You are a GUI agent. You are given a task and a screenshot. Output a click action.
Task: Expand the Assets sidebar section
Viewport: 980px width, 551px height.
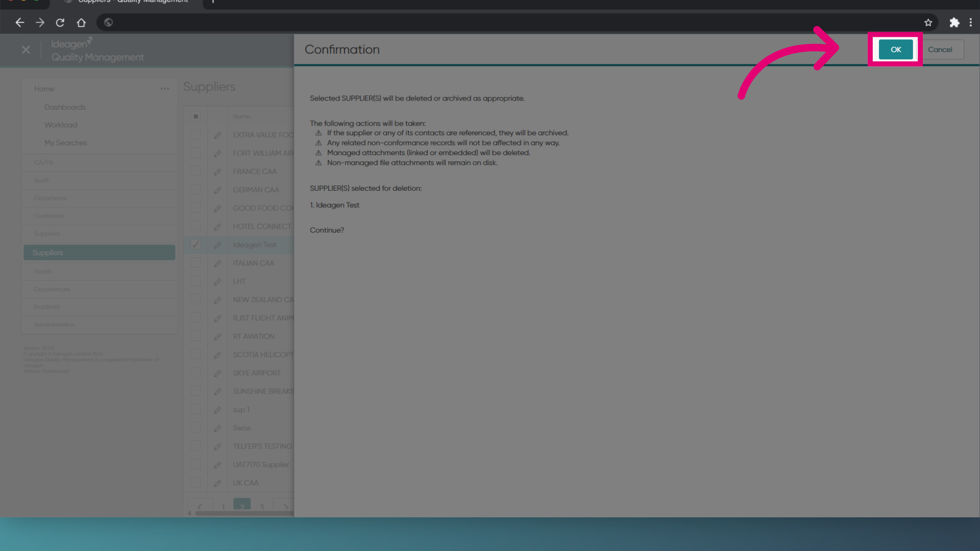click(x=100, y=271)
